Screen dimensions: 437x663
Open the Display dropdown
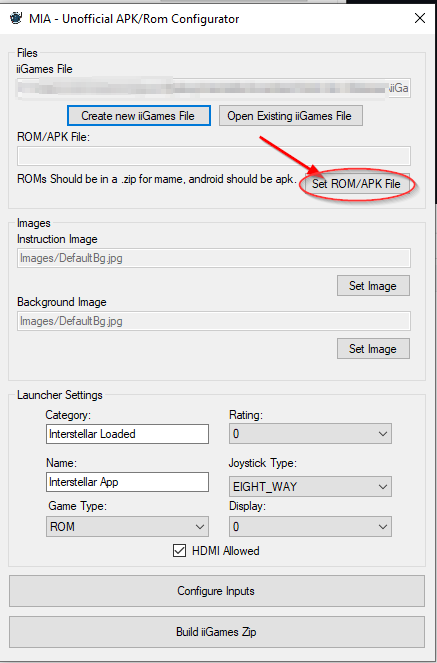pos(310,526)
